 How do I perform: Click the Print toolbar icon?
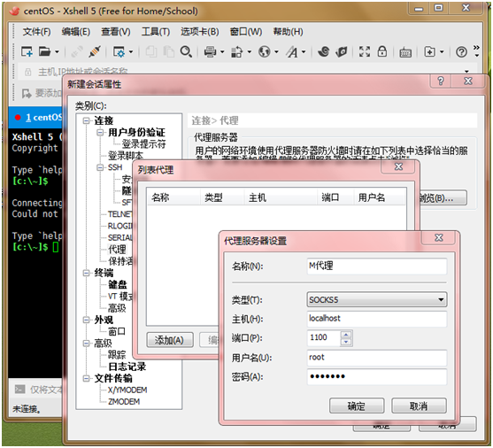click(x=210, y=51)
